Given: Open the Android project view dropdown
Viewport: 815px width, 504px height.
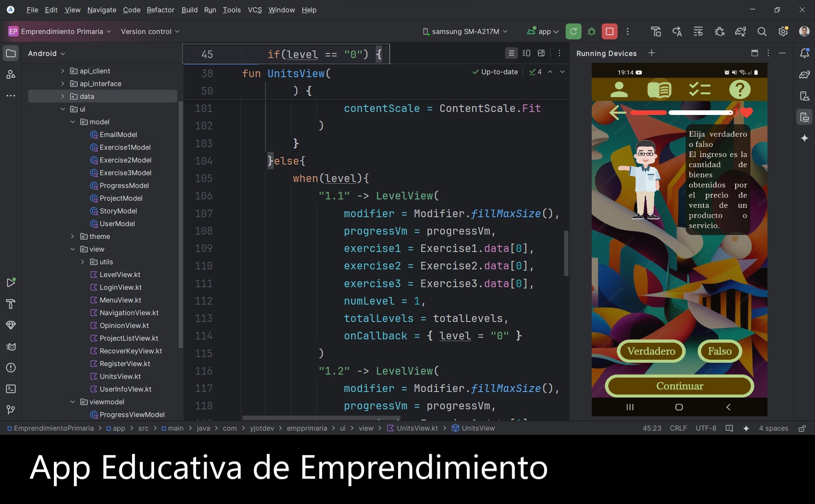Looking at the screenshot, I should 47,53.
